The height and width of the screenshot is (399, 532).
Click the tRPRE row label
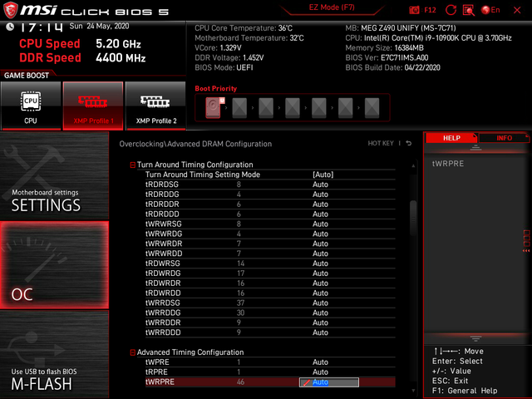click(x=156, y=372)
